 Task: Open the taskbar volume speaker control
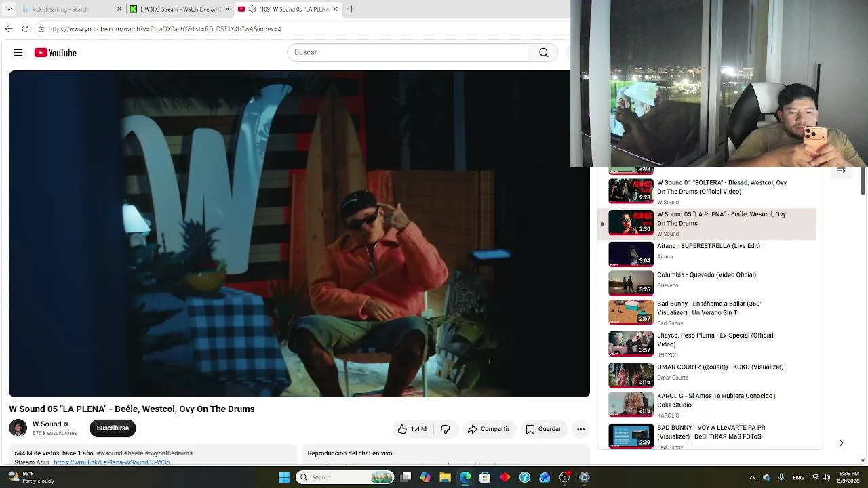827,477
